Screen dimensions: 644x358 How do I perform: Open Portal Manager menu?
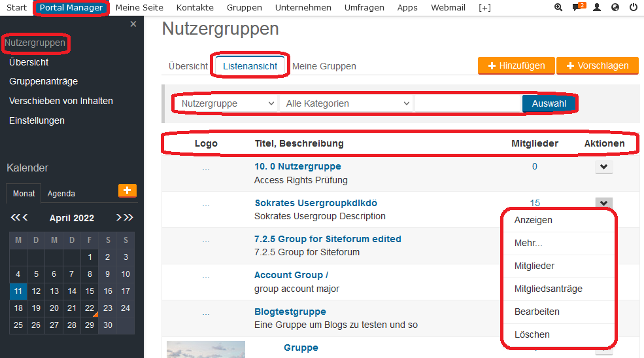(x=71, y=7)
